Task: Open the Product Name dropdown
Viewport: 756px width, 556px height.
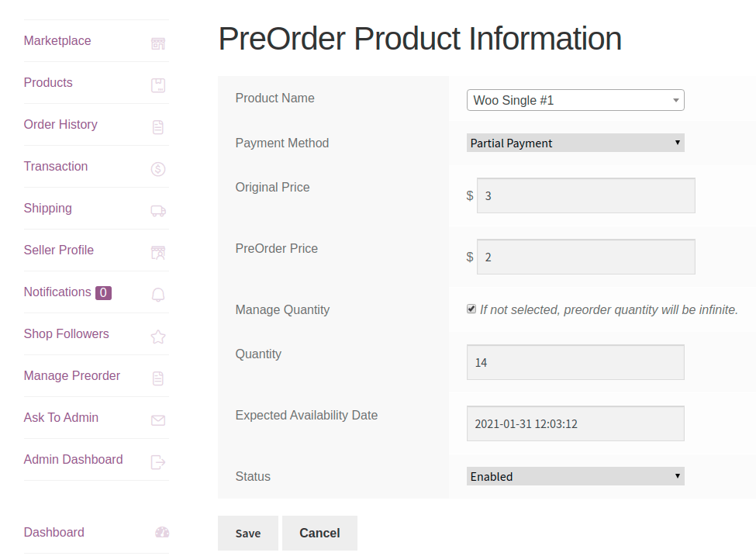Action: [x=575, y=100]
